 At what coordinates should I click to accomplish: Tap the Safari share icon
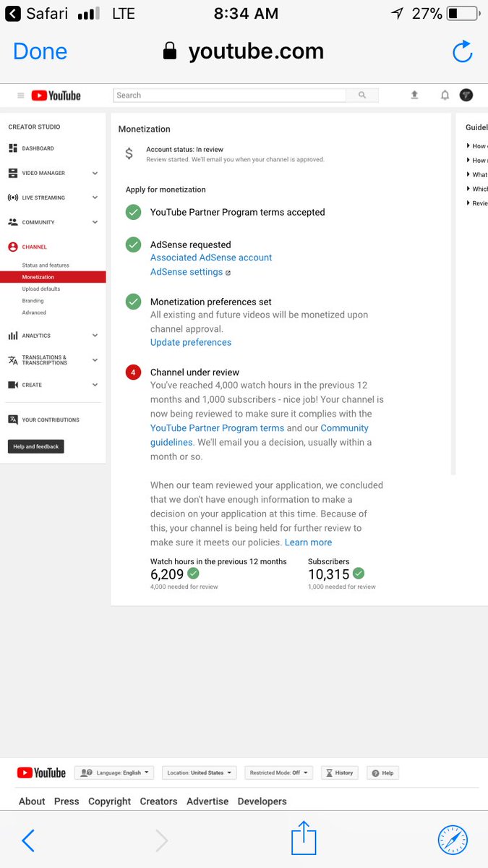304,838
